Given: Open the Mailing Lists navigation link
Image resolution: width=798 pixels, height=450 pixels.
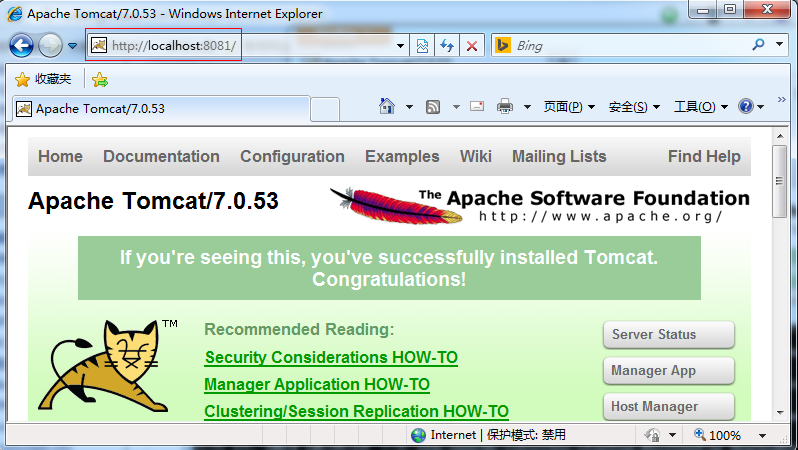Looking at the screenshot, I should click(559, 156).
